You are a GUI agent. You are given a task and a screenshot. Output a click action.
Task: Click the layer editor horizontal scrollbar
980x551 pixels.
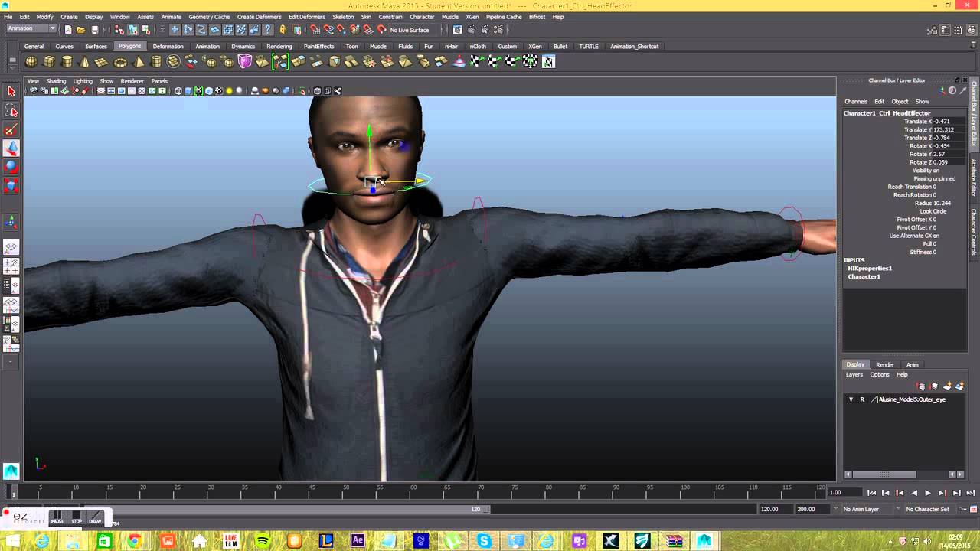click(x=884, y=474)
